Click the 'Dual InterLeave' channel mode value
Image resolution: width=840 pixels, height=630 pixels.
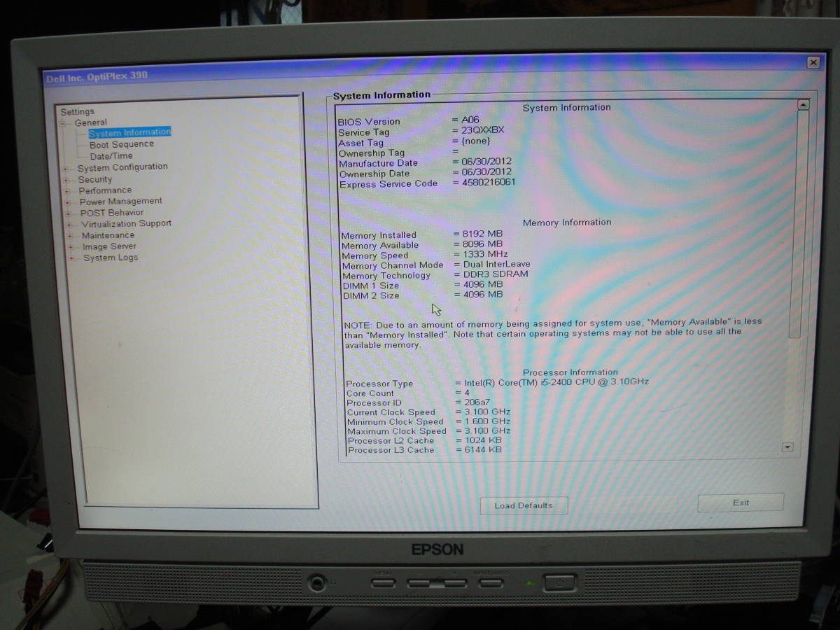(497, 264)
